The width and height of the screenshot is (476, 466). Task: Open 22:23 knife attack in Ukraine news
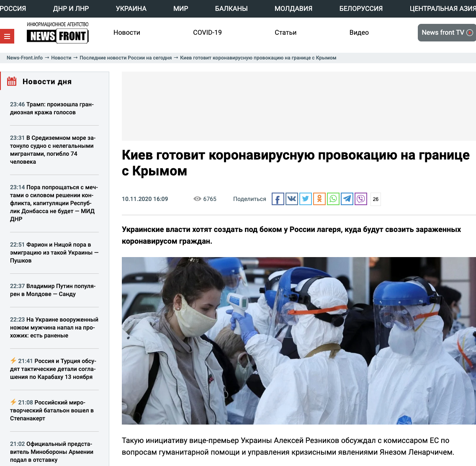(x=54, y=327)
